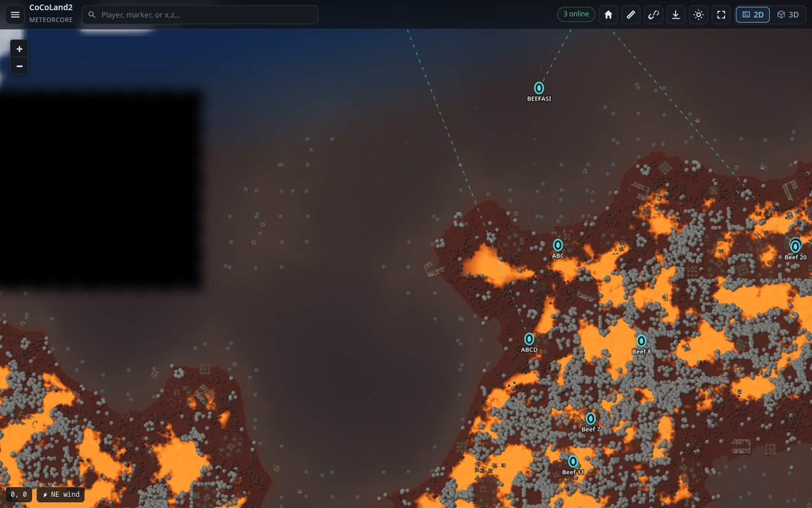The image size is (812, 508).
Task: Go to the home view
Action: point(608,15)
